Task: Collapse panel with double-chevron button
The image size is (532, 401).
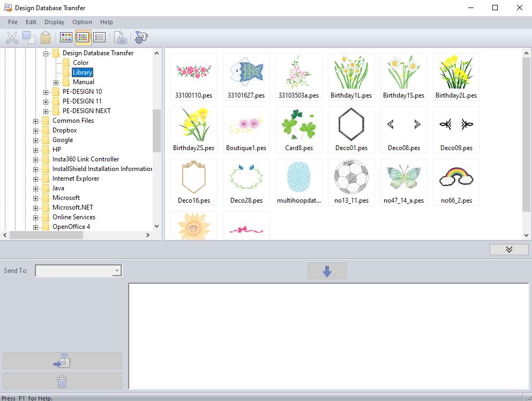Action: 508,250
